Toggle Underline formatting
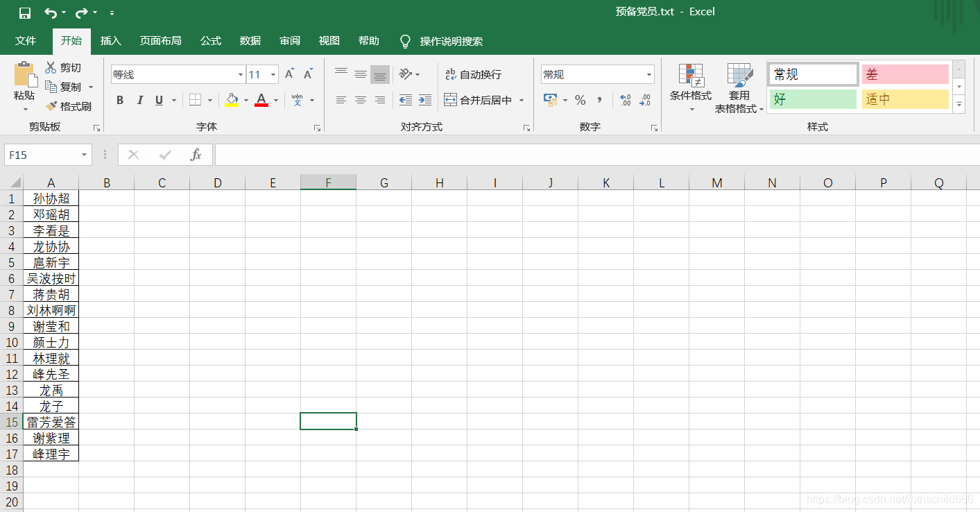The image size is (980, 512). [159, 100]
